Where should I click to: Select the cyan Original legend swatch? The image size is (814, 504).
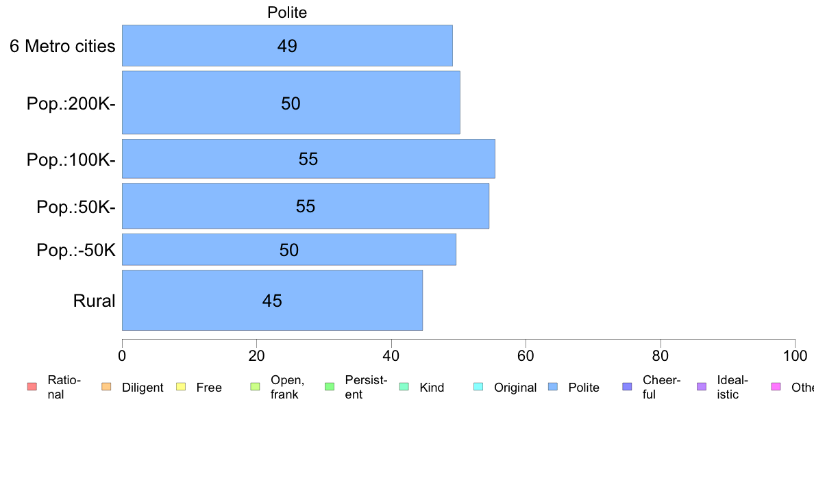479,387
